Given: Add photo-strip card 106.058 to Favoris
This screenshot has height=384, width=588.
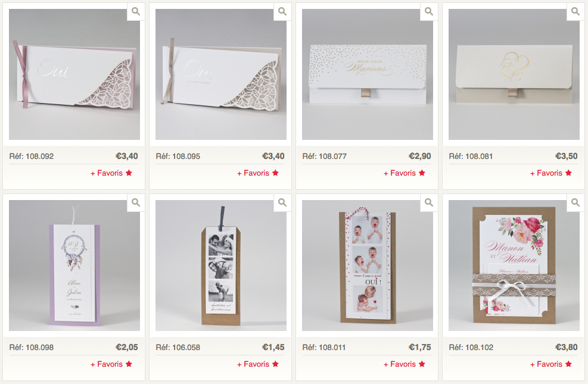Looking at the screenshot, I should click(258, 364).
